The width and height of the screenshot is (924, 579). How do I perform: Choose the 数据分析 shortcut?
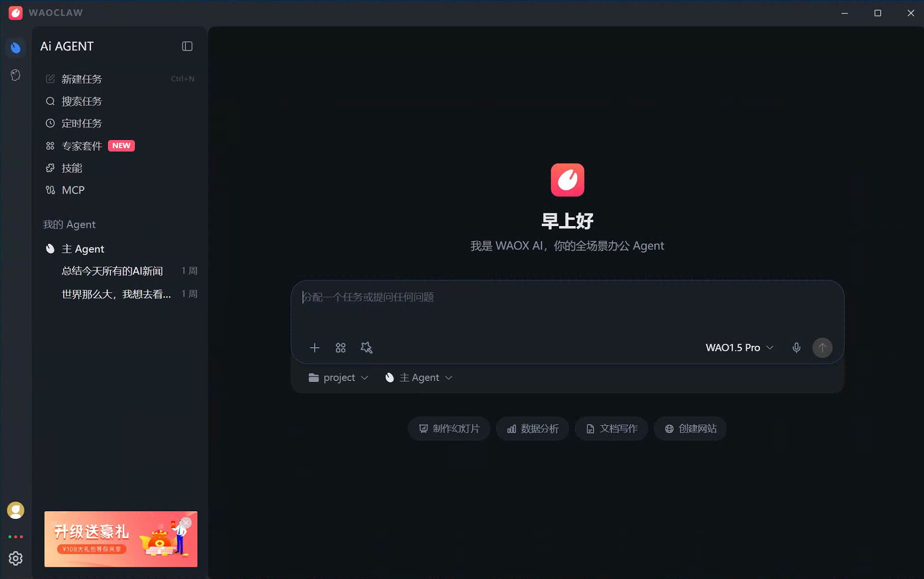tap(533, 429)
